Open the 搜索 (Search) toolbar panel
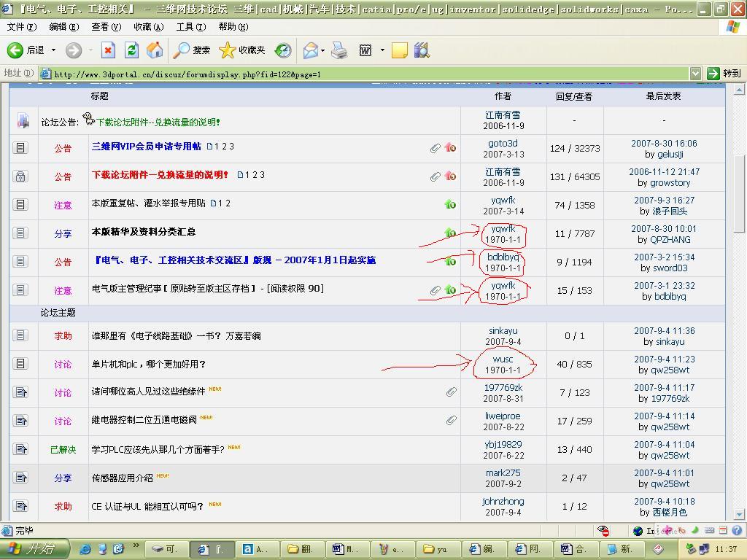 (191, 51)
